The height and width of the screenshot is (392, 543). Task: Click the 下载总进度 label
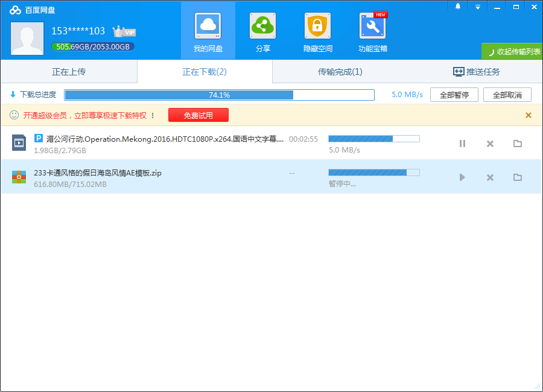38,95
